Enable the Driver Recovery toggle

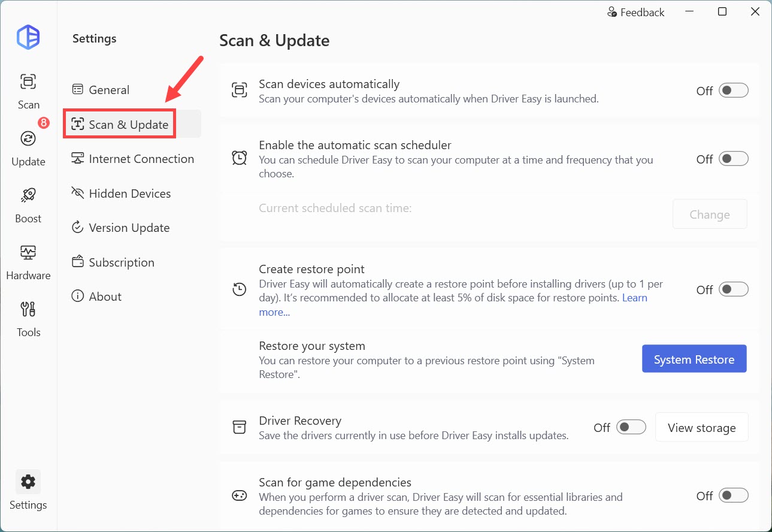pyautogui.click(x=631, y=427)
